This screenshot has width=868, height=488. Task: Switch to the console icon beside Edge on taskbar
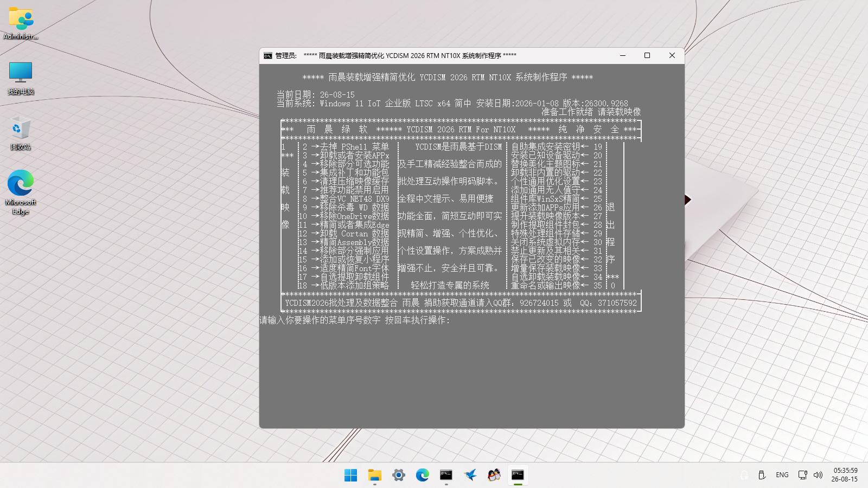[x=446, y=476]
